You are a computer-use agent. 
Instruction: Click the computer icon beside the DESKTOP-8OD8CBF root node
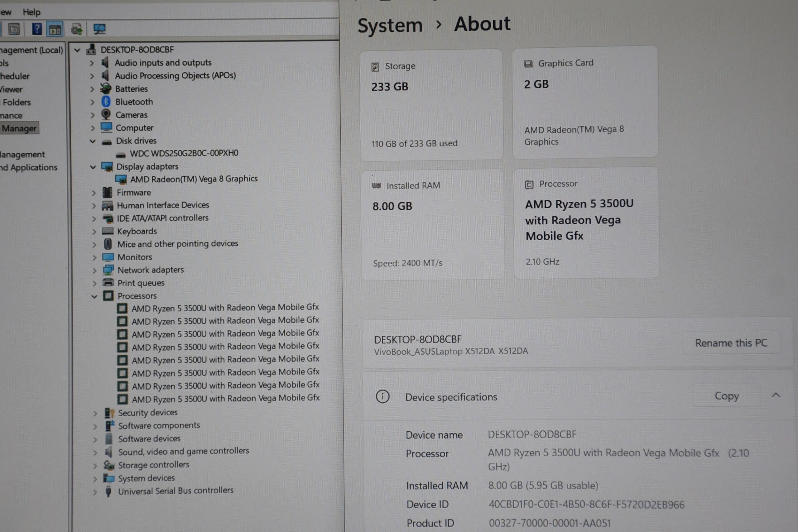[91, 50]
